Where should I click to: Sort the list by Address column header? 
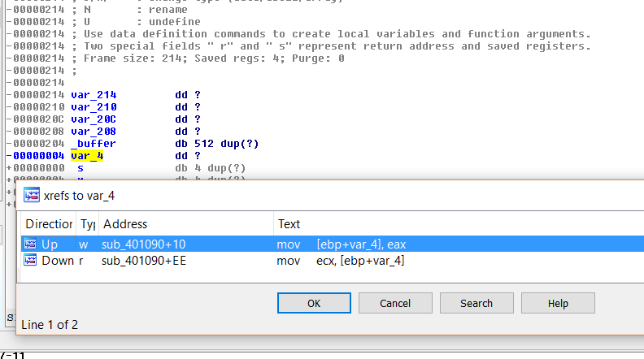click(x=125, y=224)
